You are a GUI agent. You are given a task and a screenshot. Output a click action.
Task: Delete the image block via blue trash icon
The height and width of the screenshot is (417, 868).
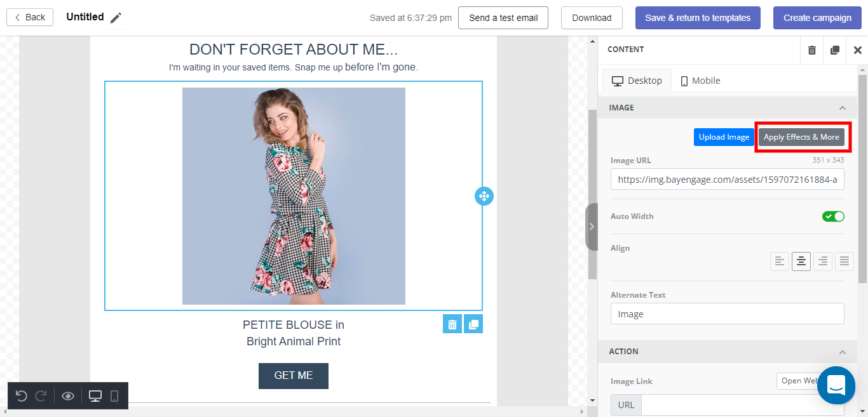coord(452,324)
